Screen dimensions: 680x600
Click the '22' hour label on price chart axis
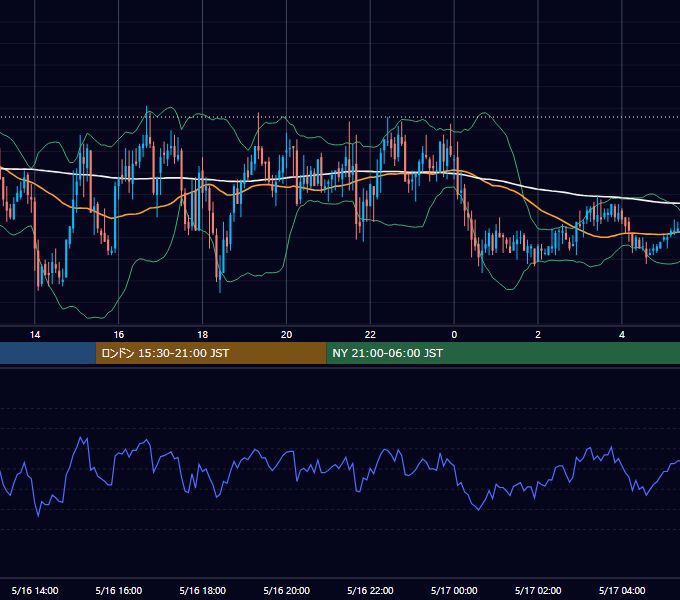370,335
